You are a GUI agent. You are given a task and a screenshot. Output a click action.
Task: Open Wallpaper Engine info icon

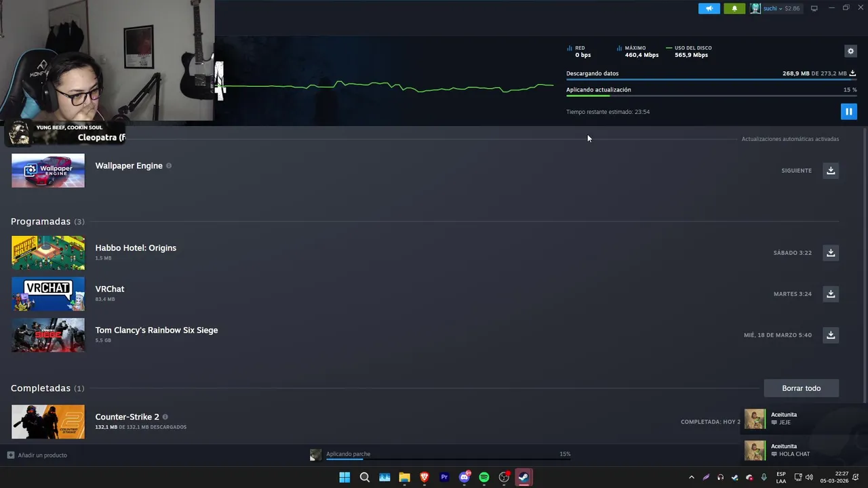pos(169,165)
